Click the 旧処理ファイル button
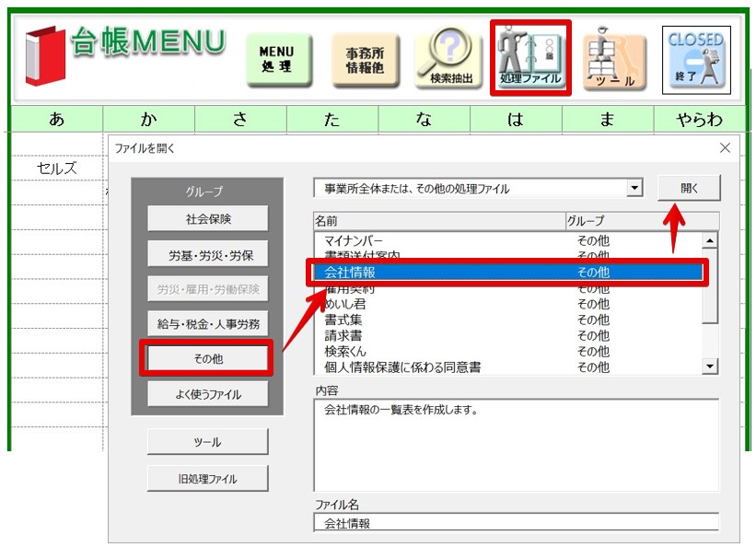Image resolution: width=756 pixels, height=547 pixels. coord(208,479)
